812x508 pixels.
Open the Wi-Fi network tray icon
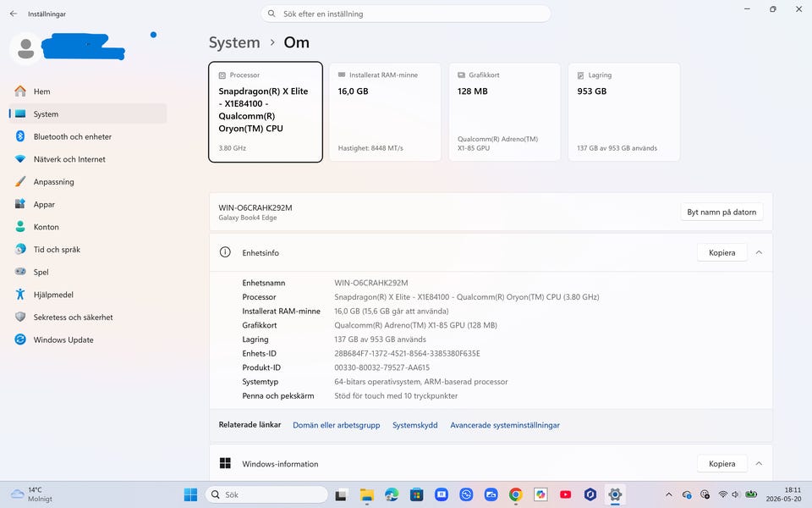[x=723, y=494]
